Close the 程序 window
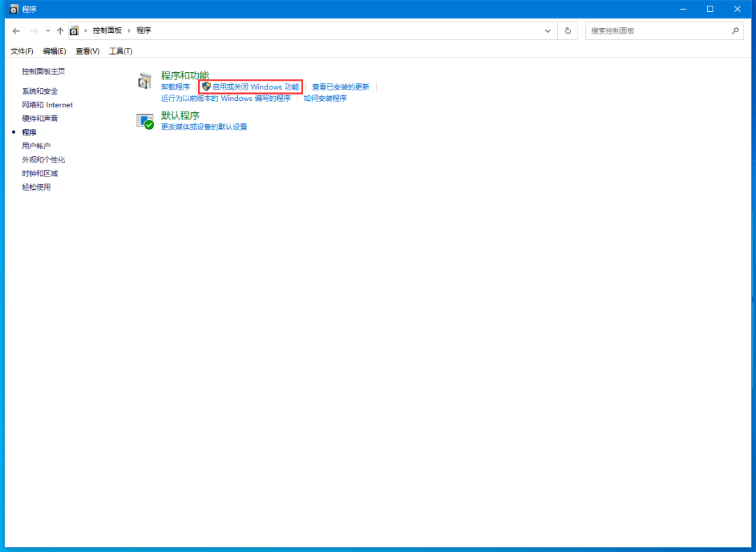The height and width of the screenshot is (552, 756). pos(737,9)
